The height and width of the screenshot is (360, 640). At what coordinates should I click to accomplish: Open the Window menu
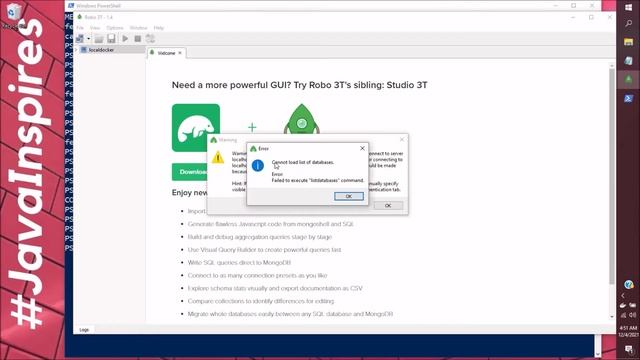pyautogui.click(x=138, y=28)
